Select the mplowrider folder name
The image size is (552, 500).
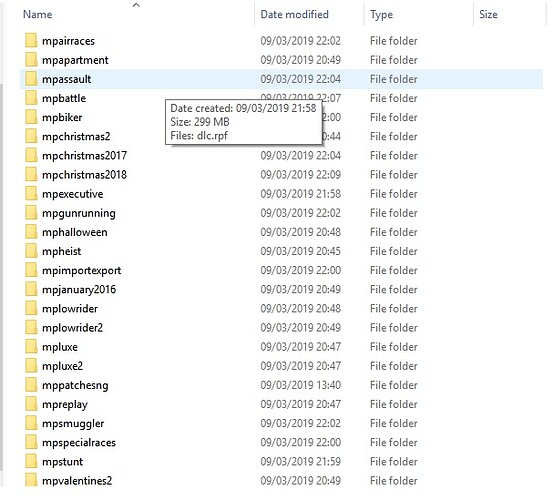pyautogui.click(x=70, y=309)
